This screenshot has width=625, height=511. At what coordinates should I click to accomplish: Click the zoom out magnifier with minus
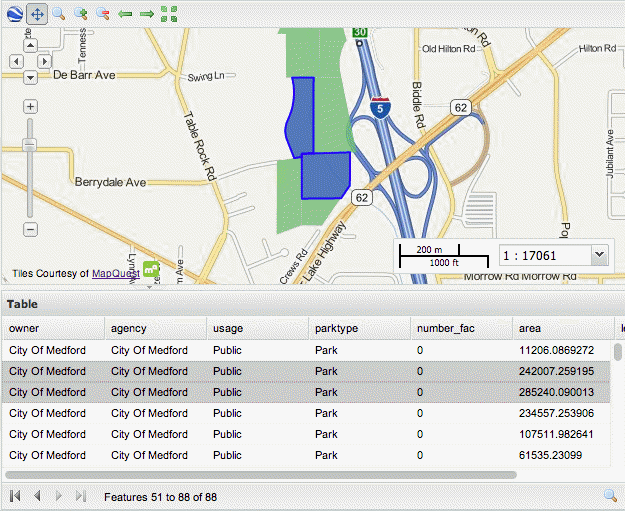pos(103,14)
